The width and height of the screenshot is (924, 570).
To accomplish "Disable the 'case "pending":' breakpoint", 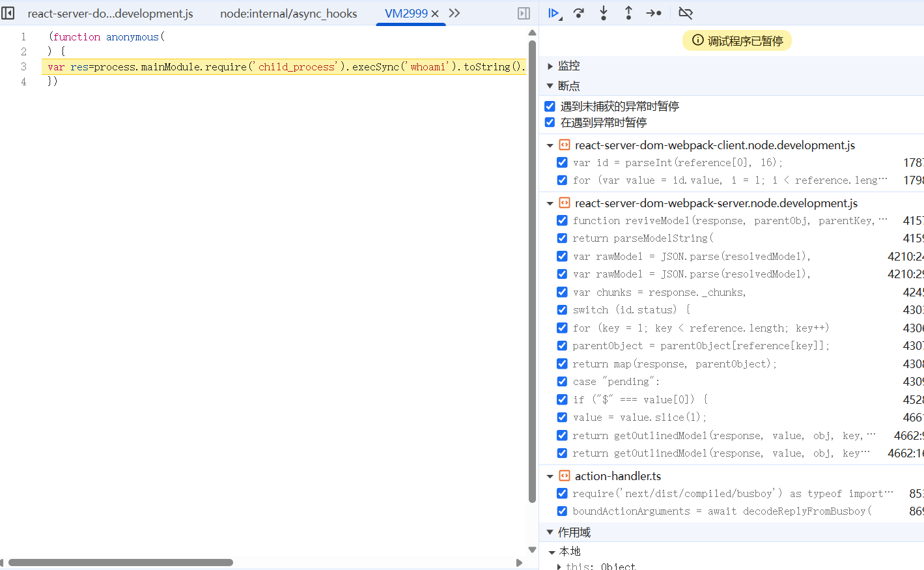I will click(x=562, y=382).
